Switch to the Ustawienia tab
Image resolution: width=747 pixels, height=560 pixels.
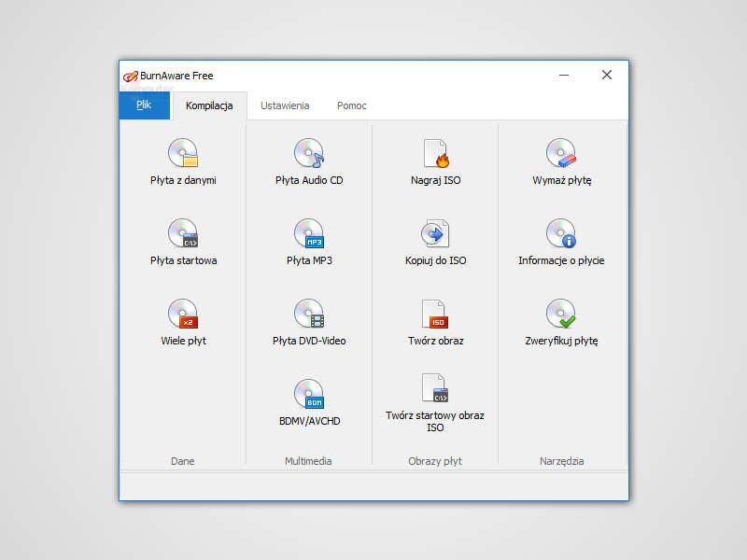(x=285, y=105)
